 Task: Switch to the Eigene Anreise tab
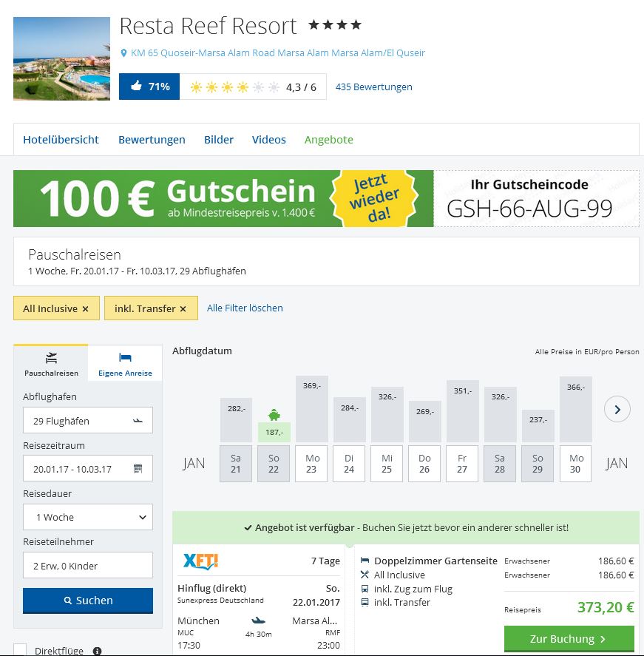tap(125, 364)
